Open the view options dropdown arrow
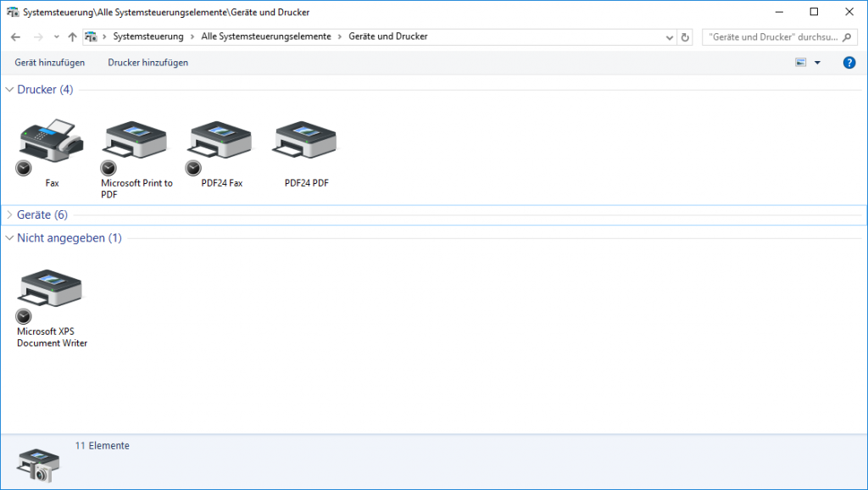Screen dimensions: 868x490 818,63
